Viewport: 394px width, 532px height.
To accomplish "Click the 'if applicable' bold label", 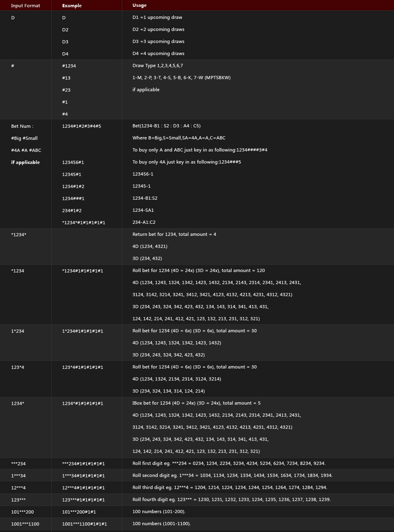I will [25, 162].
